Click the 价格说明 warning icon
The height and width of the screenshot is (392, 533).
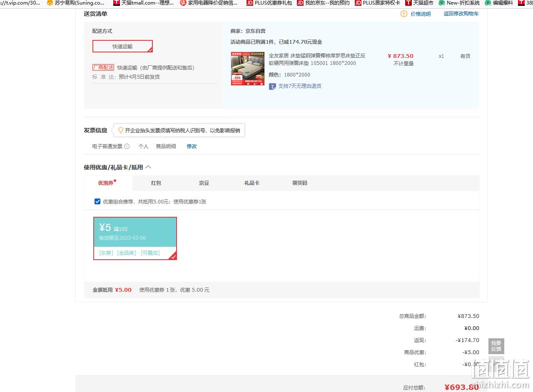(x=403, y=14)
